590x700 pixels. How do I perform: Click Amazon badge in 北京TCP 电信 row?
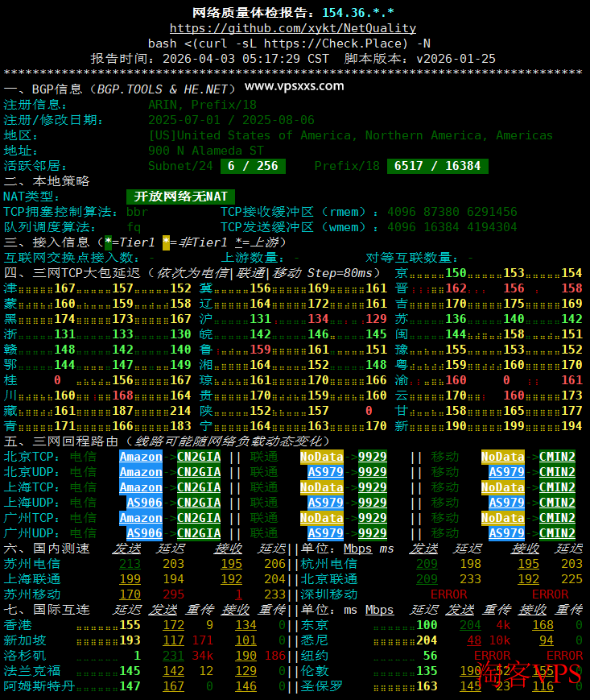click(141, 457)
